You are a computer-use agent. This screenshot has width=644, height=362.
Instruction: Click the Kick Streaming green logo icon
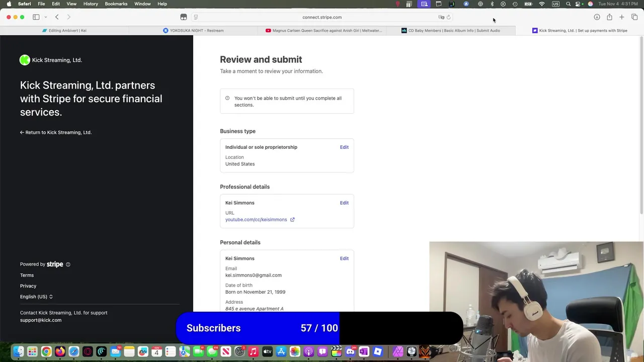point(25,60)
